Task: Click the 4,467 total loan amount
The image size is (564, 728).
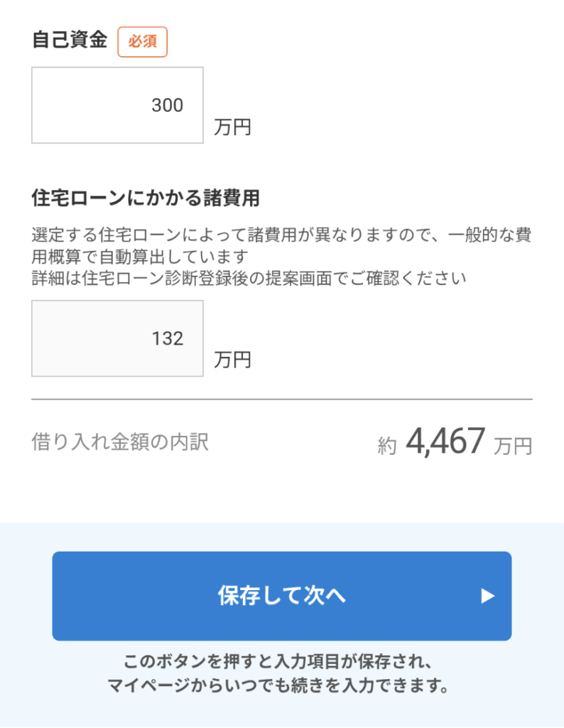Action: coord(445,442)
